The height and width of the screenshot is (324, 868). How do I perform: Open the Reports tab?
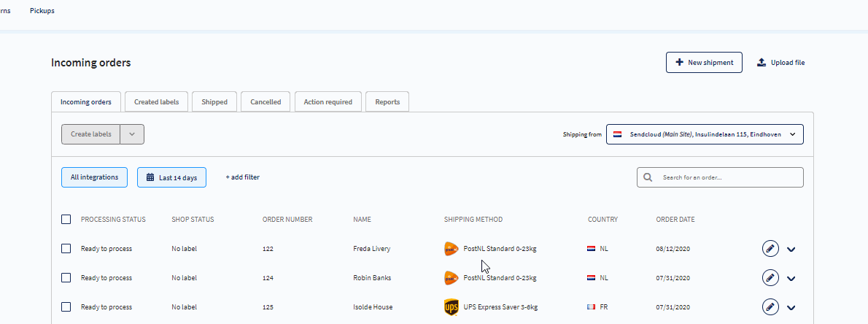[x=387, y=102]
